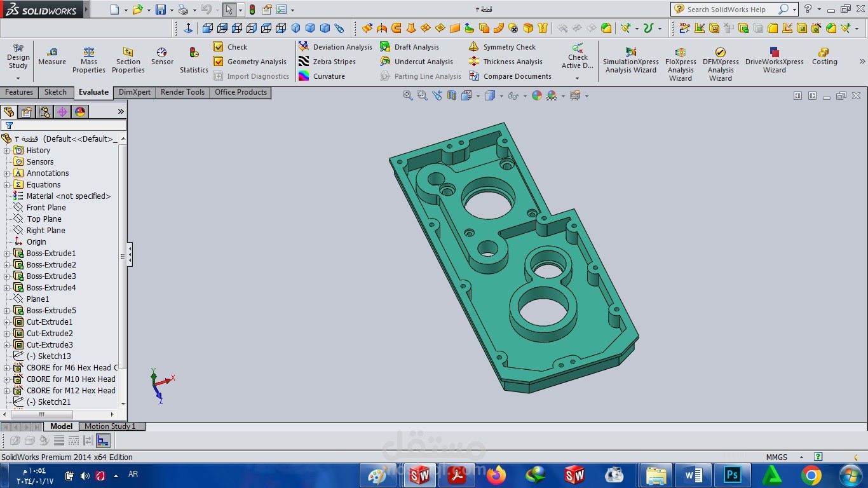Switch to the Render Tools tab

point(183,92)
